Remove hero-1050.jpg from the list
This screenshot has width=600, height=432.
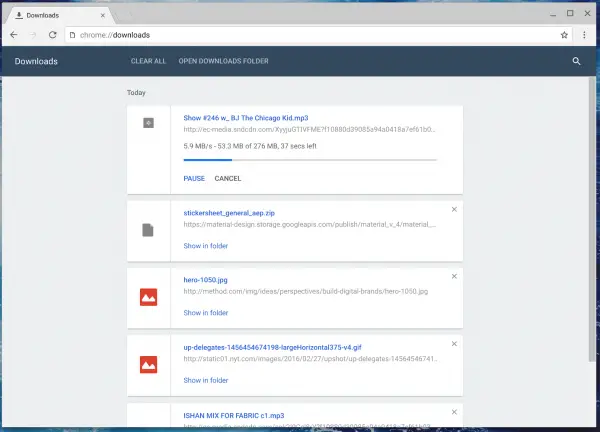pos(454,276)
